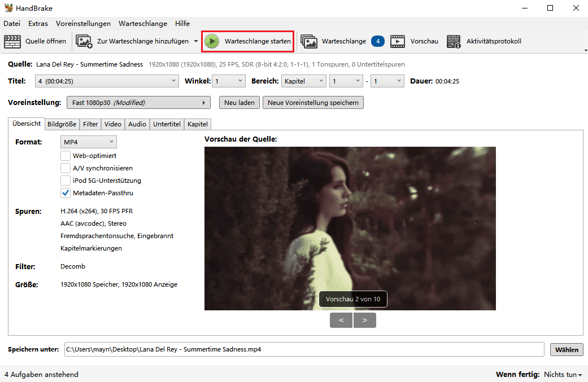Viewport: 588px width, 382px height.
Task: Disable Metadaten-Passthru
Action: click(x=65, y=193)
